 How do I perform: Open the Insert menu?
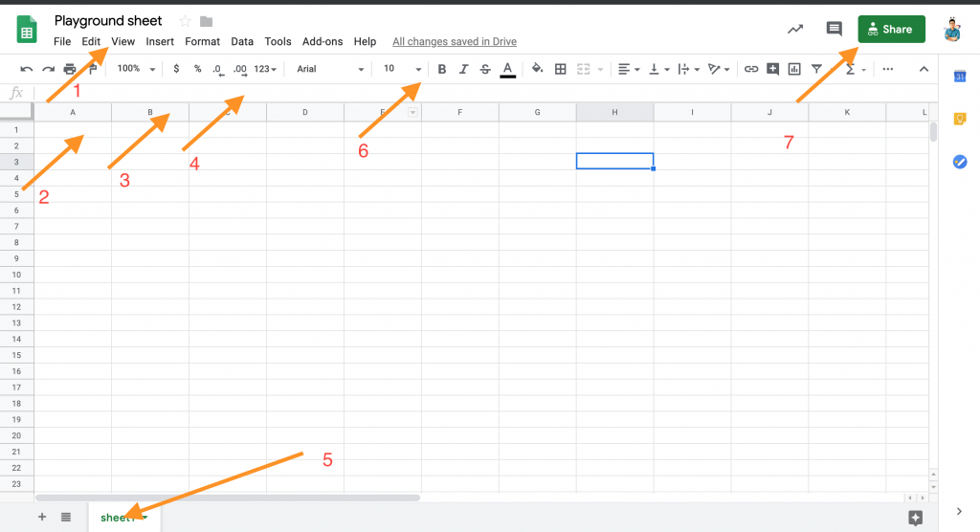pos(160,41)
